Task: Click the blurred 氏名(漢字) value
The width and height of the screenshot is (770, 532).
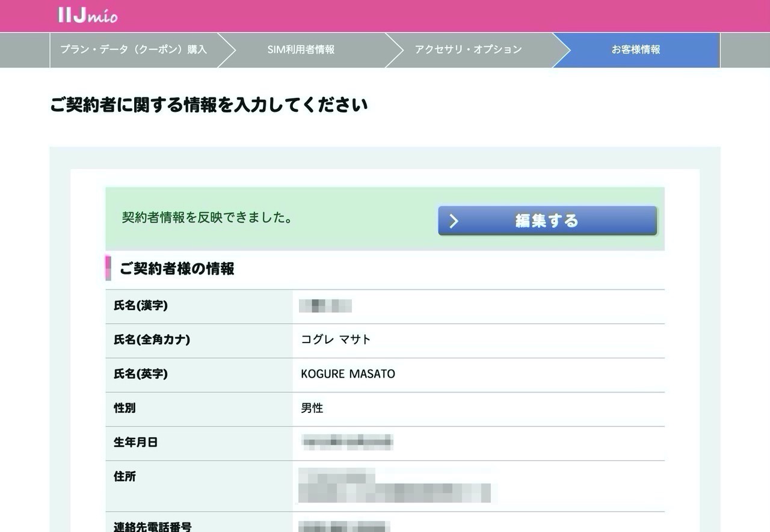Action: click(325, 306)
